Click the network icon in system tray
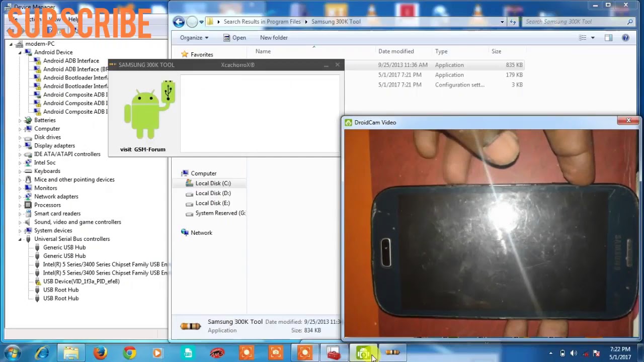 (x=585, y=353)
